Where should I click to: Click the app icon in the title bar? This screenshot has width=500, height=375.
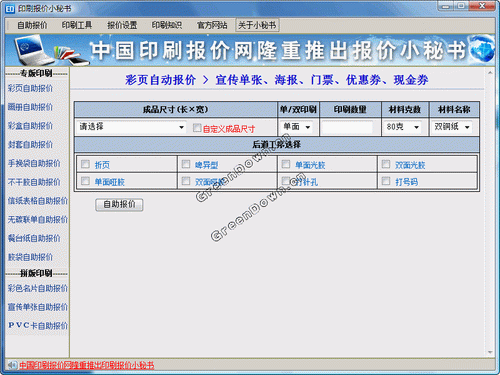[10, 9]
